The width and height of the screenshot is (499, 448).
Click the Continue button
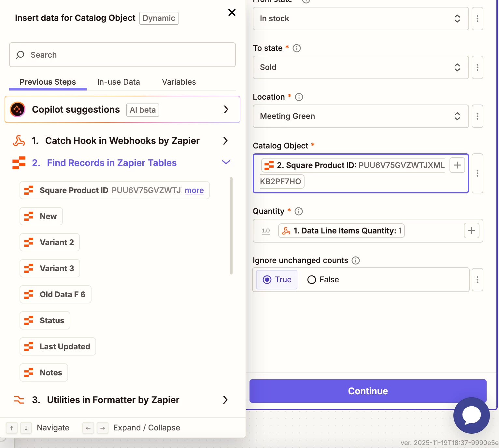pyautogui.click(x=368, y=391)
